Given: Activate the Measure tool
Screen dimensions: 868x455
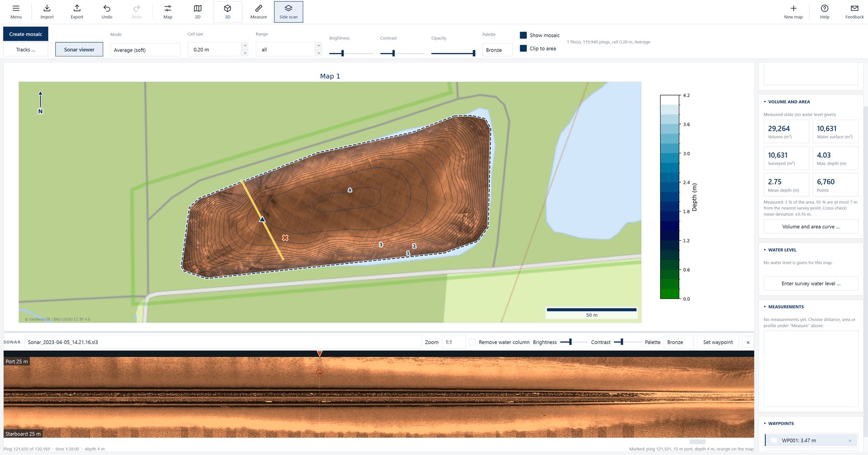Looking at the screenshot, I should [x=259, y=12].
